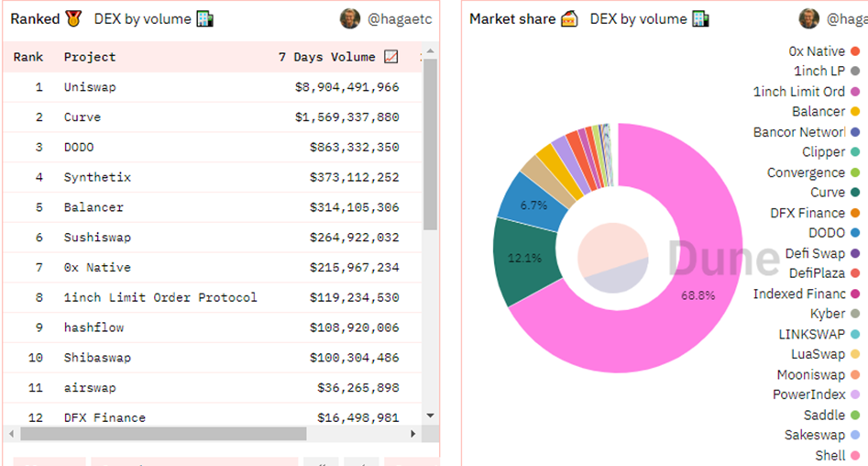
Task: Click the table's scroll down arrow
Action: click(x=431, y=415)
